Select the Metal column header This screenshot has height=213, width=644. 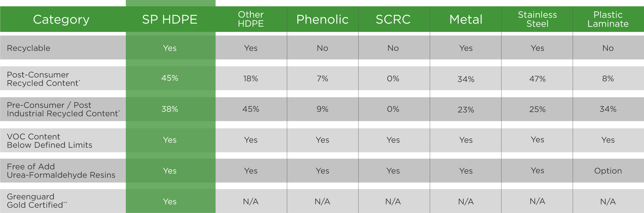[x=466, y=19]
